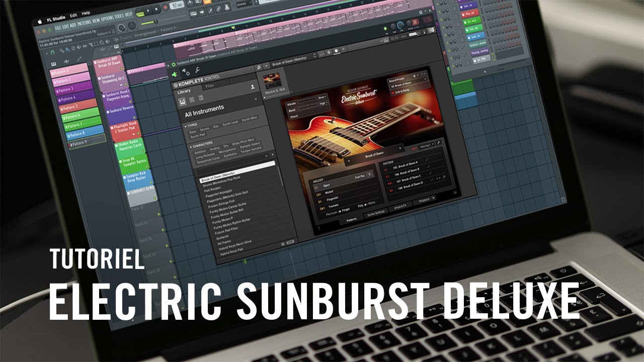644x362 pixels.
Task: Select Pattern 8 in the pattern picker
Action: point(85,134)
